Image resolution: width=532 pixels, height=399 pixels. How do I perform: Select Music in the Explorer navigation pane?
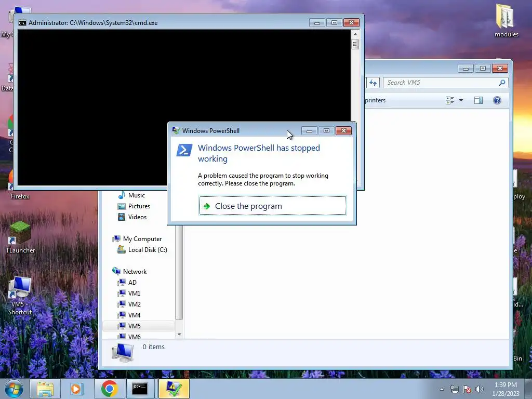point(137,195)
